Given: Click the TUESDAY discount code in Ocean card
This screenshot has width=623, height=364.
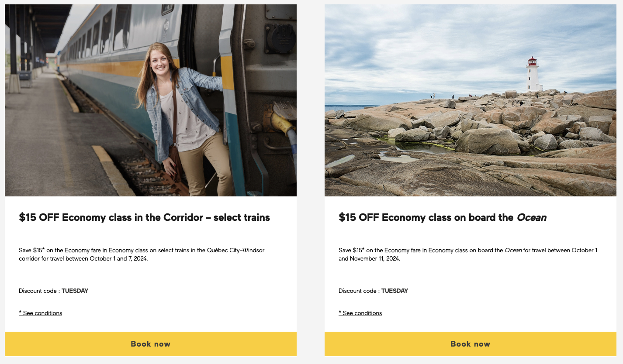Looking at the screenshot, I should tap(395, 291).
